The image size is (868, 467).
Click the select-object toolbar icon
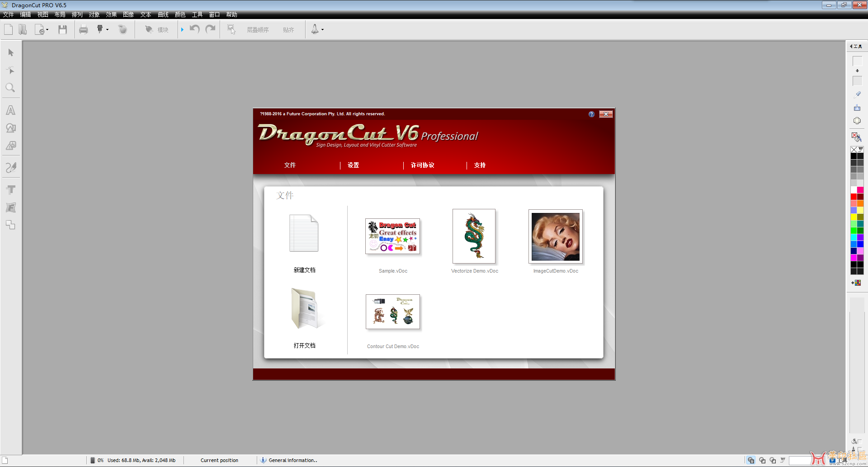coord(231,29)
